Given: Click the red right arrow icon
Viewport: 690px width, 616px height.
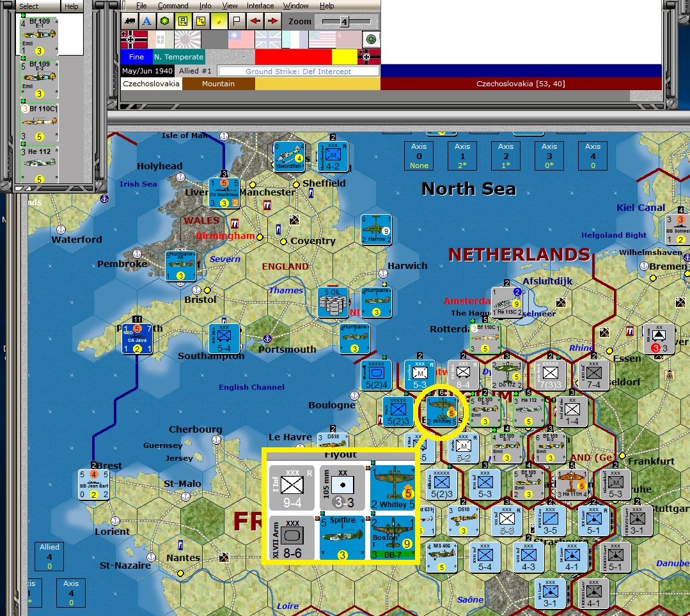Looking at the screenshot, I should [273, 20].
